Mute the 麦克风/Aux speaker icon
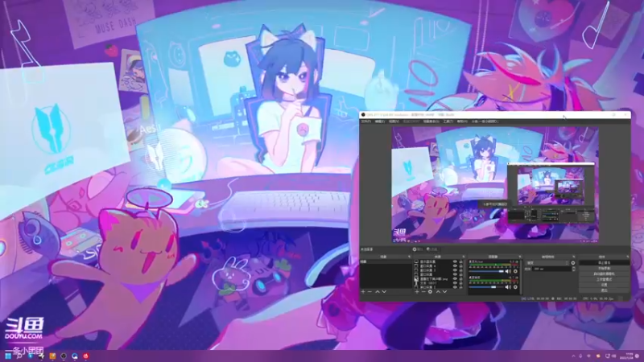Screen dimensions: 644x362 508,271
